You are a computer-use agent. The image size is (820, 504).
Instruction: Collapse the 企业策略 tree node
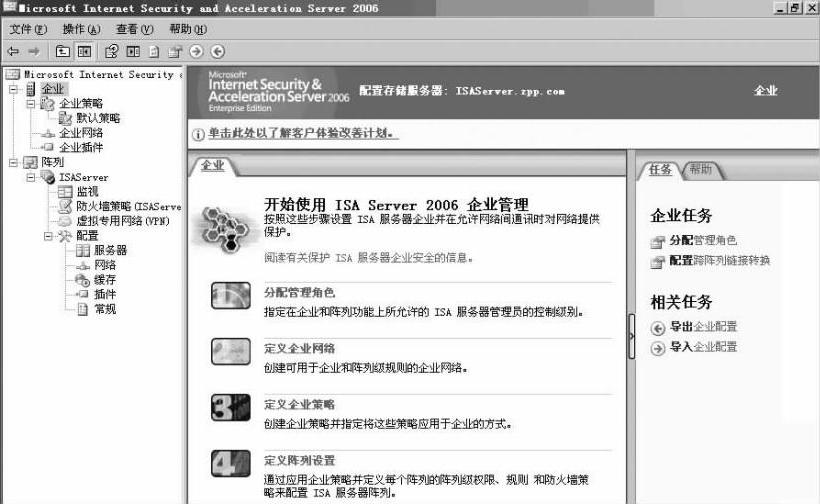tap(31, 104)
